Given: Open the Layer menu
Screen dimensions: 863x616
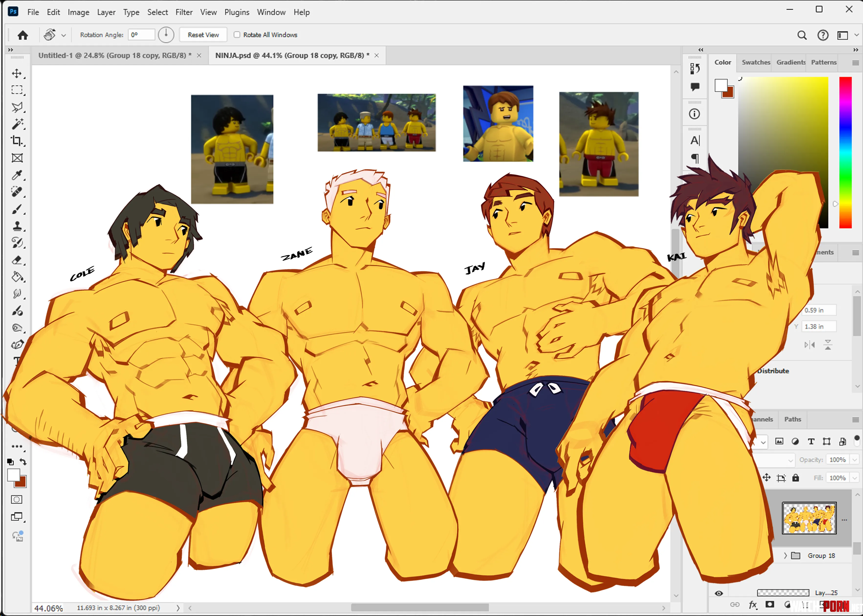Looking at the screenshot, I should 106,12.
